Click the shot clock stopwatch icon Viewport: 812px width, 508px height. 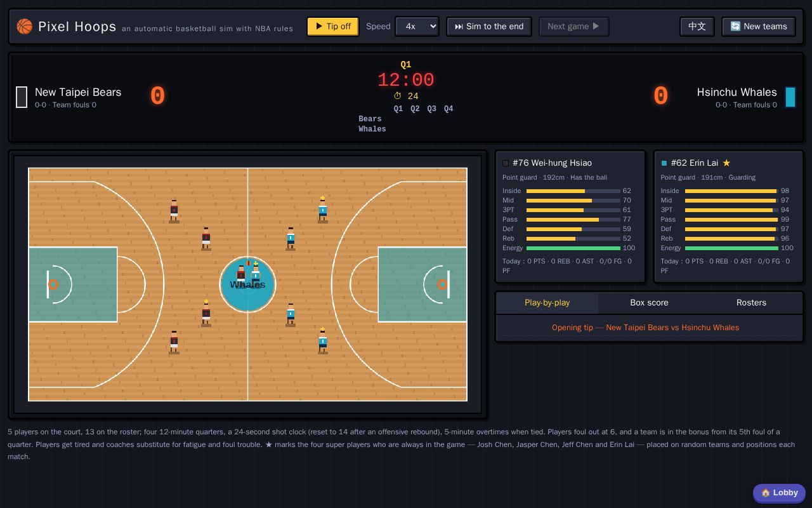point(398,97)
